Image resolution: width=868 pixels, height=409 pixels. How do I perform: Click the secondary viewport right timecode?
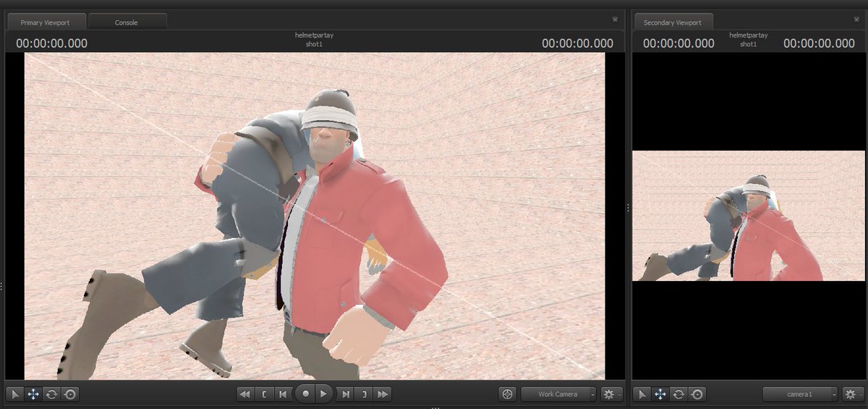click(819, 43)
